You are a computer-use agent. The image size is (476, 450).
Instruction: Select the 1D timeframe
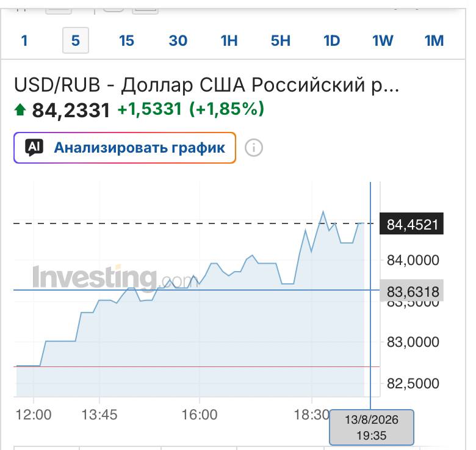pos(331,41)
